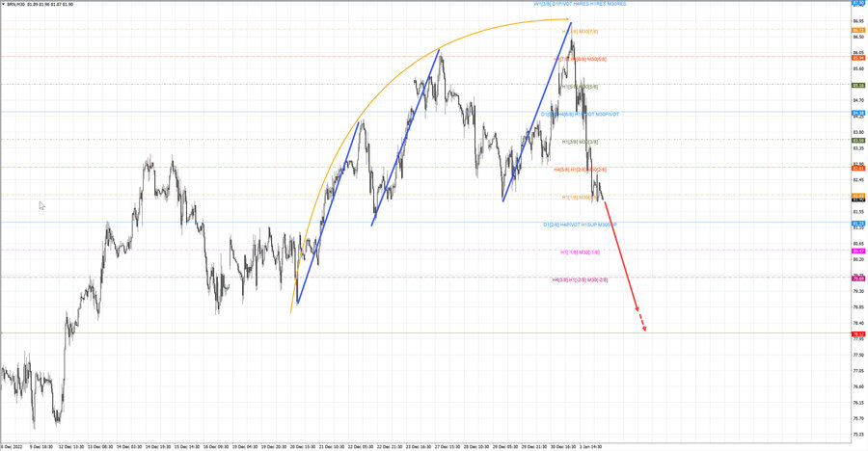Click the H1[-1/8] M30[-1/8] magenta level label
This screenshot has height=451, width=868.
tap(580, 252)
